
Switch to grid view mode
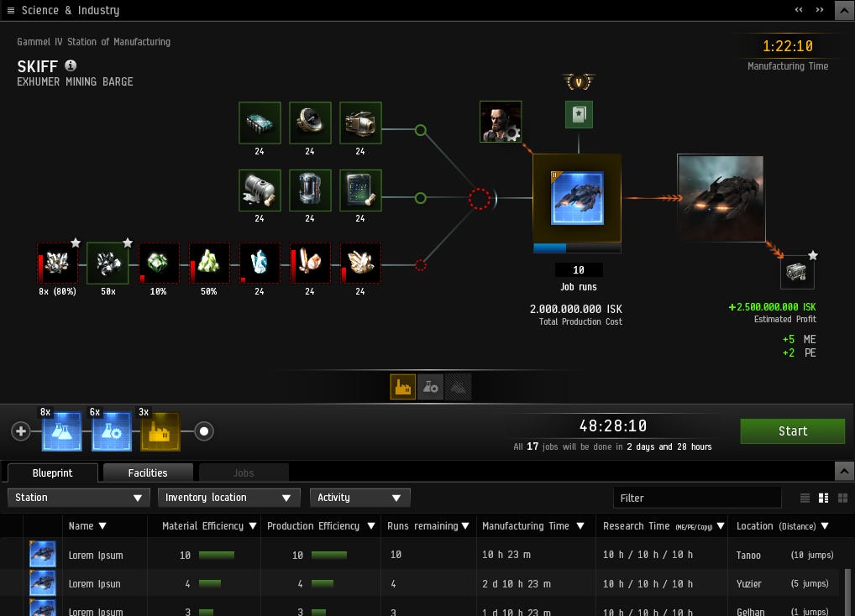842,498
